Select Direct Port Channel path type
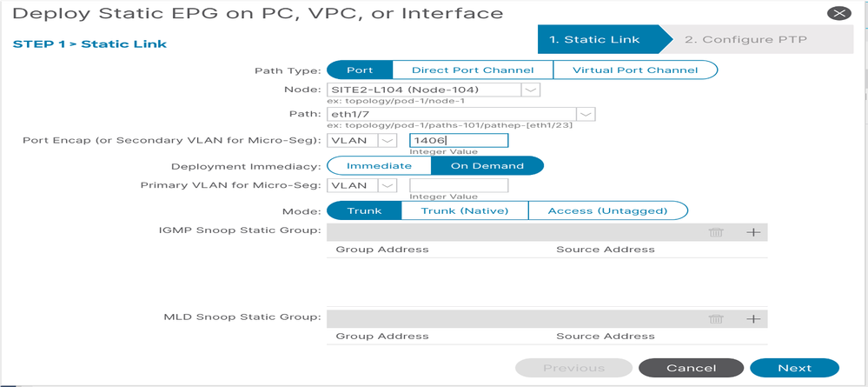The height and width of the screenshot is (387, 868). (473, 70)
